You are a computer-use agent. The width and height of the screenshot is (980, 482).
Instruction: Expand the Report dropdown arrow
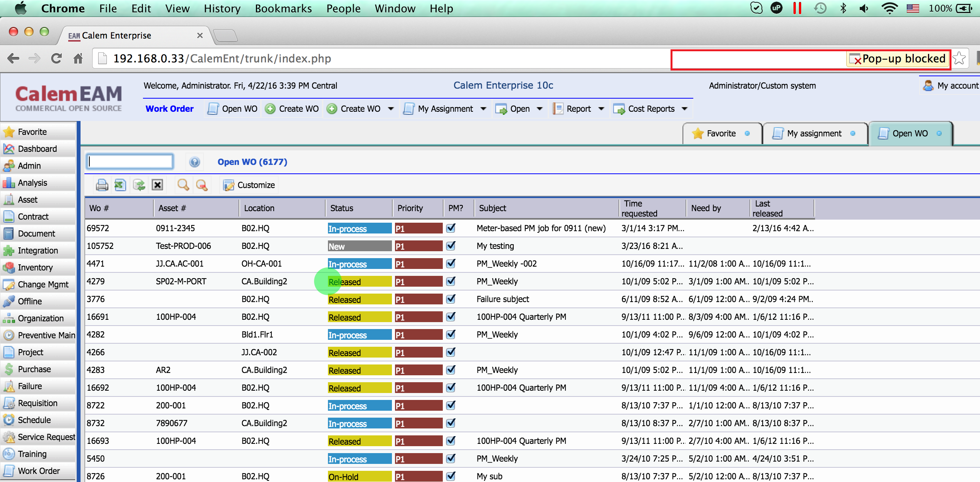click(601, 109)
